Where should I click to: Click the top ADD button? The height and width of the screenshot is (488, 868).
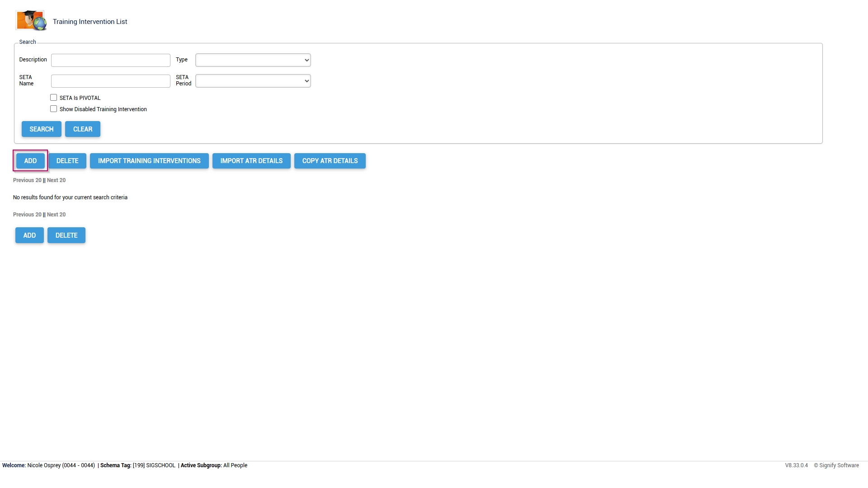pyautogui.click(x=30, y=161)
